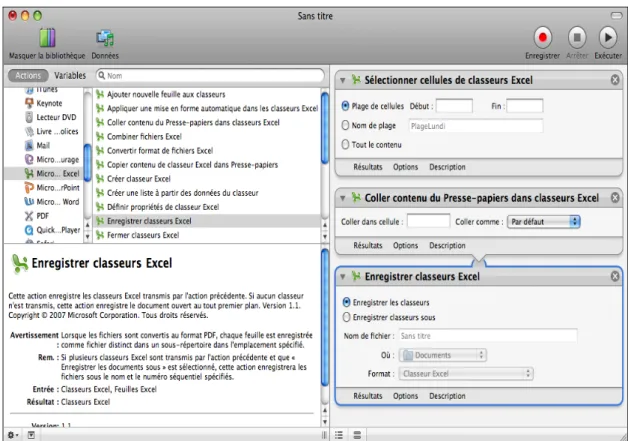628x441 pixels.
Task: Toggle the description pane button beside gear
Action: (31, 435)
